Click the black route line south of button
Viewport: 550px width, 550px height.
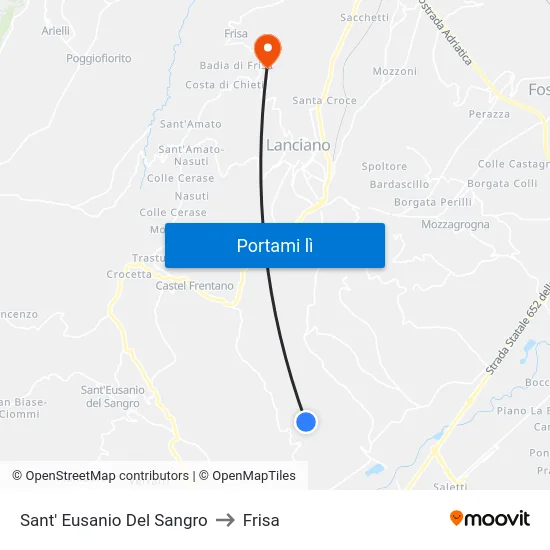click(282, 337)
